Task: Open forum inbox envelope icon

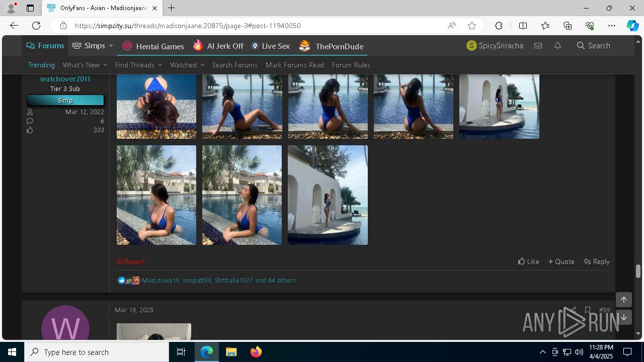Action: pos(538,46)
